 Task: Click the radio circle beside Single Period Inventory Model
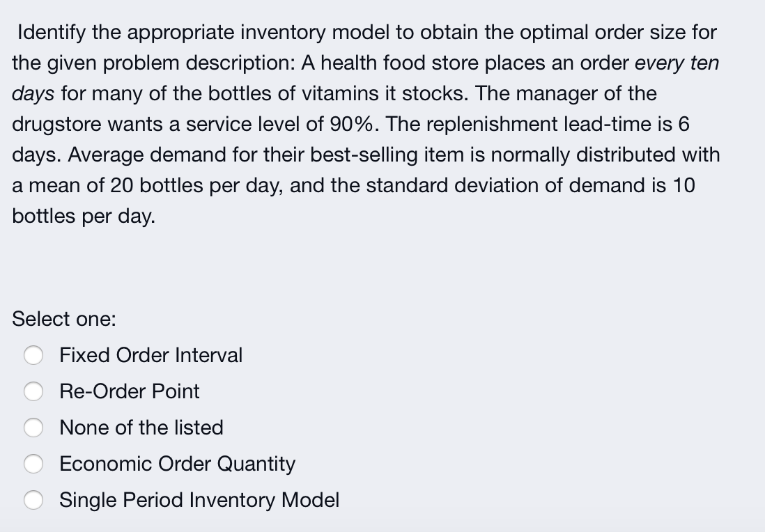pos(33,500)
